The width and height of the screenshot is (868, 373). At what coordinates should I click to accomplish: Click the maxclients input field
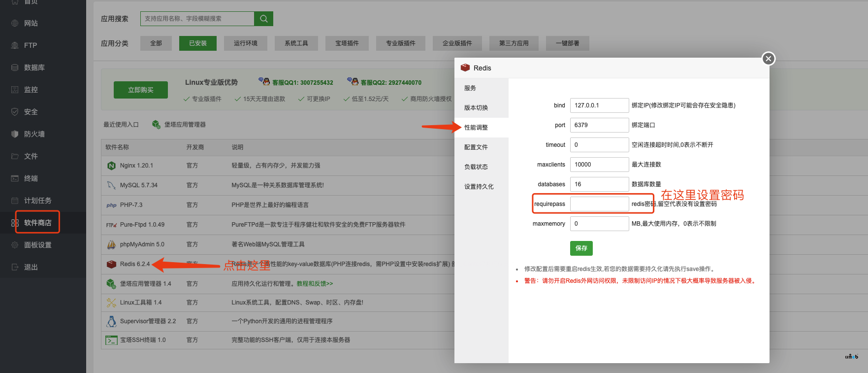pos(599,165)
